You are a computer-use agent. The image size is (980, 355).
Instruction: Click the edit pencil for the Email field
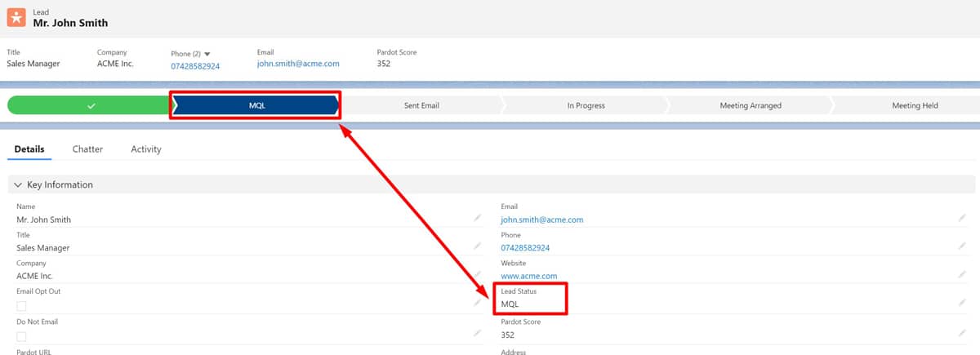(x=962, y=218)
